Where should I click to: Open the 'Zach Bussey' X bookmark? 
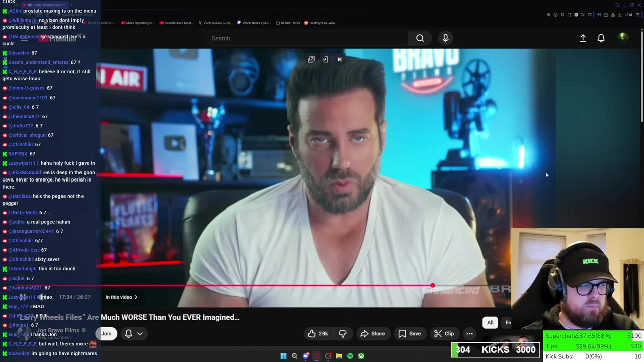(x=215, y=23)
